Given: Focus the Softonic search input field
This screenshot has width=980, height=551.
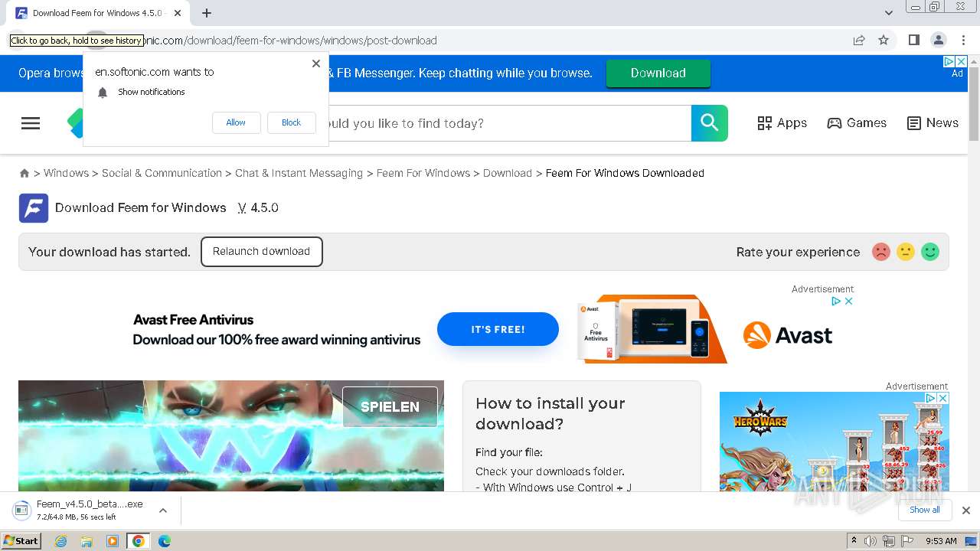Looking at the screenshot, I should click(509, 123).
